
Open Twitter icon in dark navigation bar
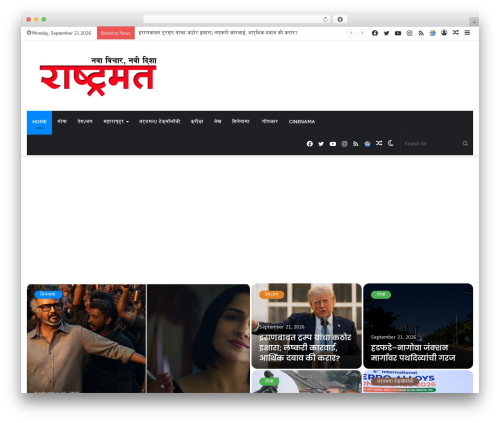pos(321,144)
